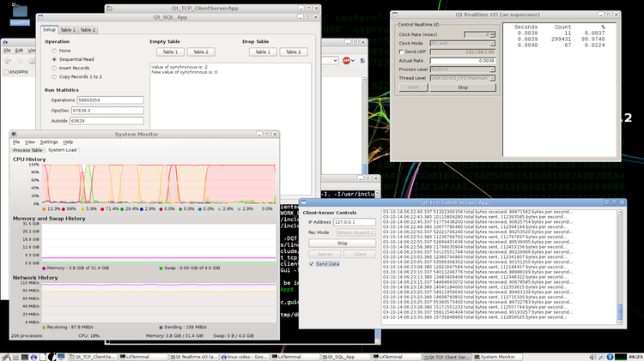Viewport: 644px width, 361px height.
Task: Click the Qt Realtime I/O window menu icon
Action: tap(395, 15)
